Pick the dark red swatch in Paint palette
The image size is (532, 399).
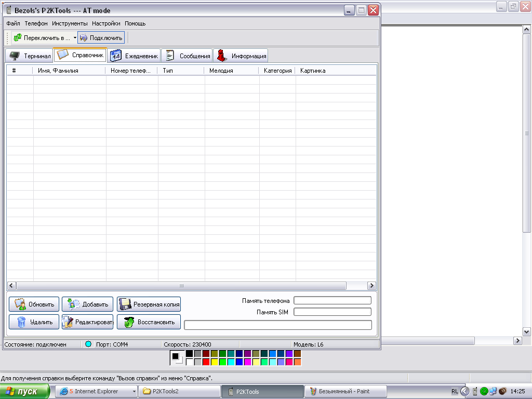tap(206, 354)
